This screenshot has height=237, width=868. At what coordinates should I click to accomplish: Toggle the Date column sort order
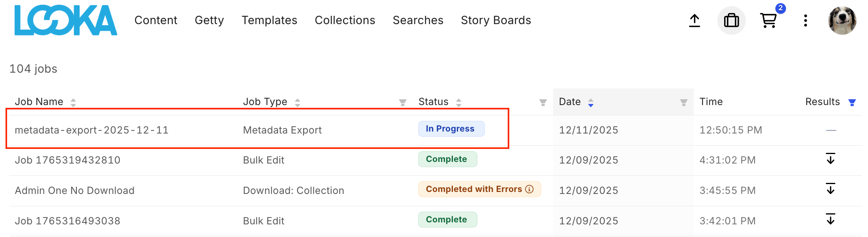click(590, 103)
